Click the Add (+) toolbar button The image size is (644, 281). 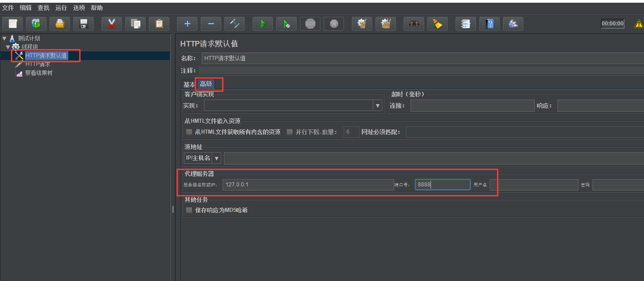[187, 24]
